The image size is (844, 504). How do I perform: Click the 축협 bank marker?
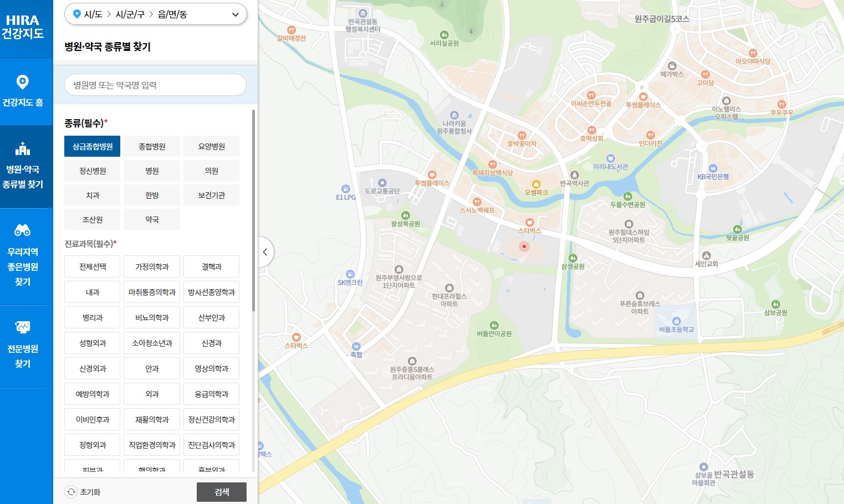[x=356, y=347]
